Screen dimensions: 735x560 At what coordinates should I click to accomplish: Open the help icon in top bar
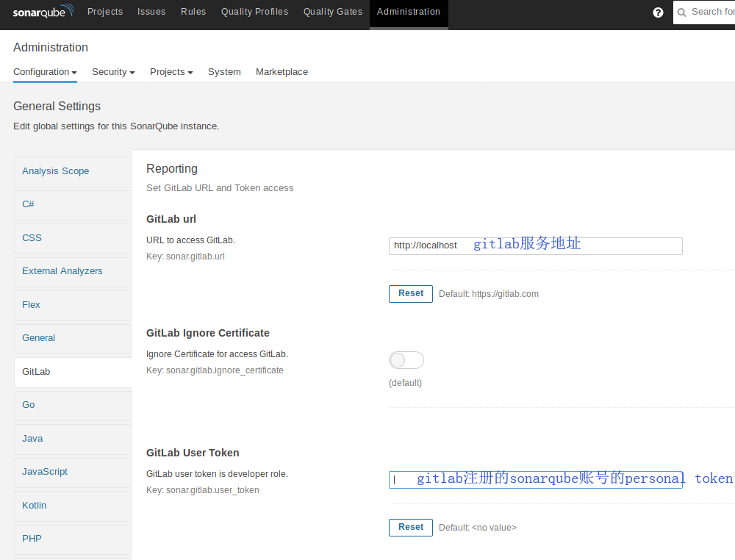click(x=658, y=12)
